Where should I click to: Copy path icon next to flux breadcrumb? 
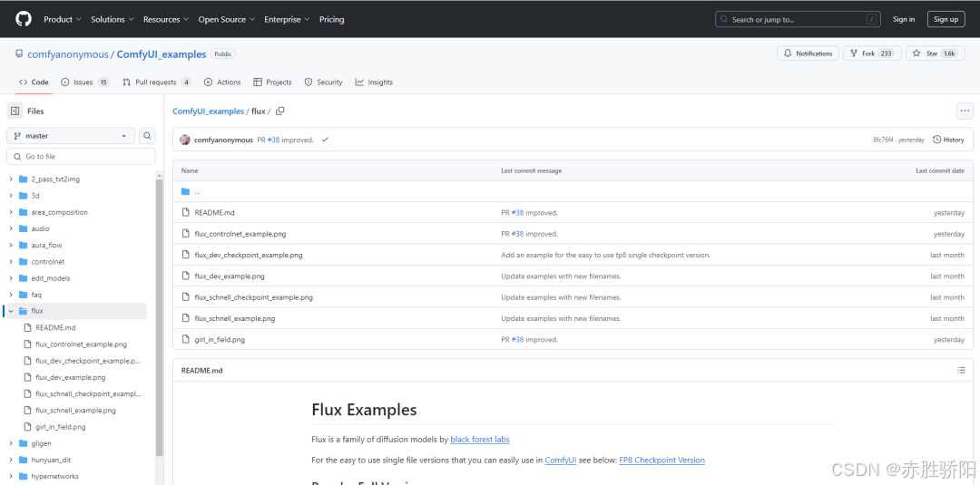[x=280, y=112]
